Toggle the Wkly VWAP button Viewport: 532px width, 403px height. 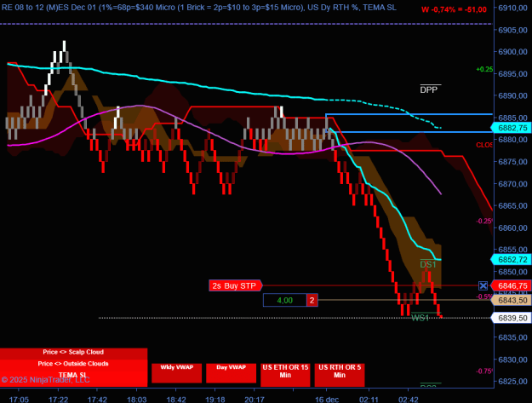(x=177, y=373)
